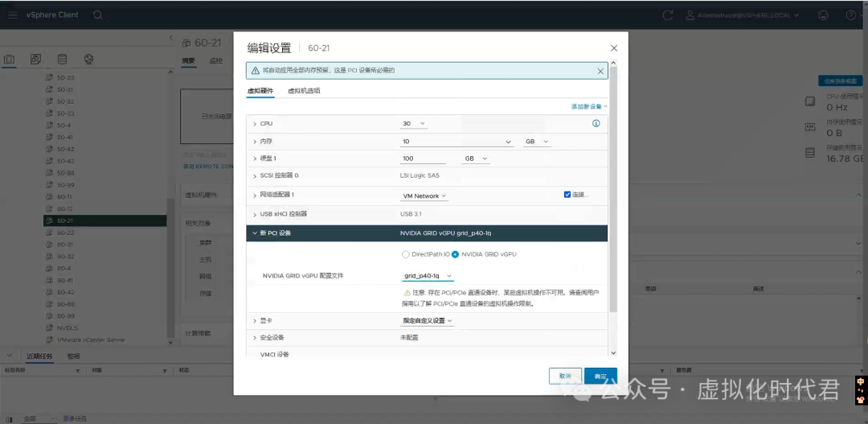Click the memory usage icon in summary
This screenshot has width=868, height=424.
810,127
